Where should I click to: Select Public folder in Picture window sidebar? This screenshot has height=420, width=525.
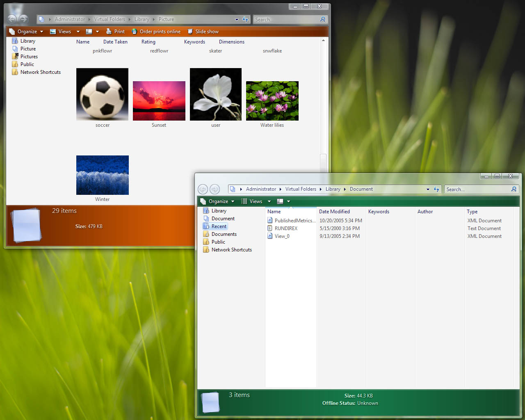23,64
